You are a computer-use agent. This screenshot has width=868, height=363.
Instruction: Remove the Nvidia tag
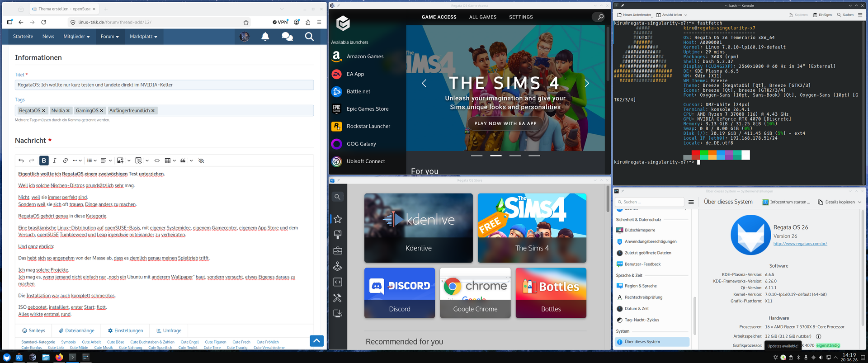click(x=68, y=111)
